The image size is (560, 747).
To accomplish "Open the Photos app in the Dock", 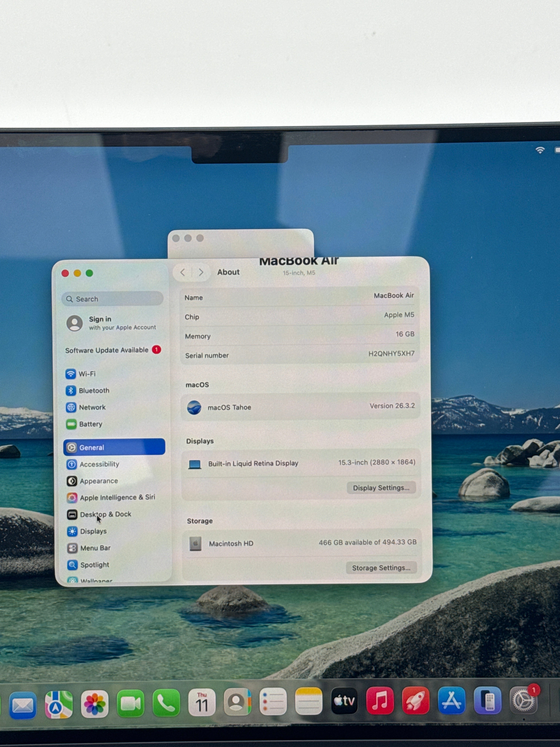I will (x=94, y=704).
